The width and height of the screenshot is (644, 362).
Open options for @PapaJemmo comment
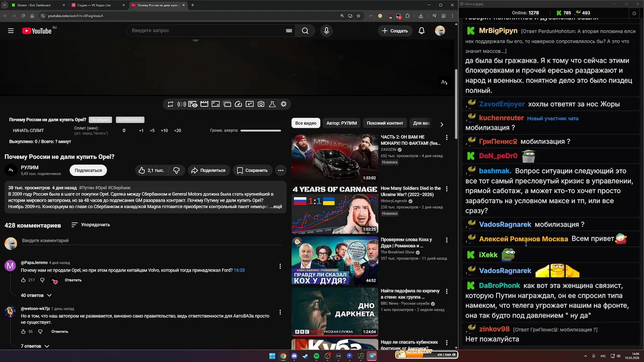click(x=280, y=266)
